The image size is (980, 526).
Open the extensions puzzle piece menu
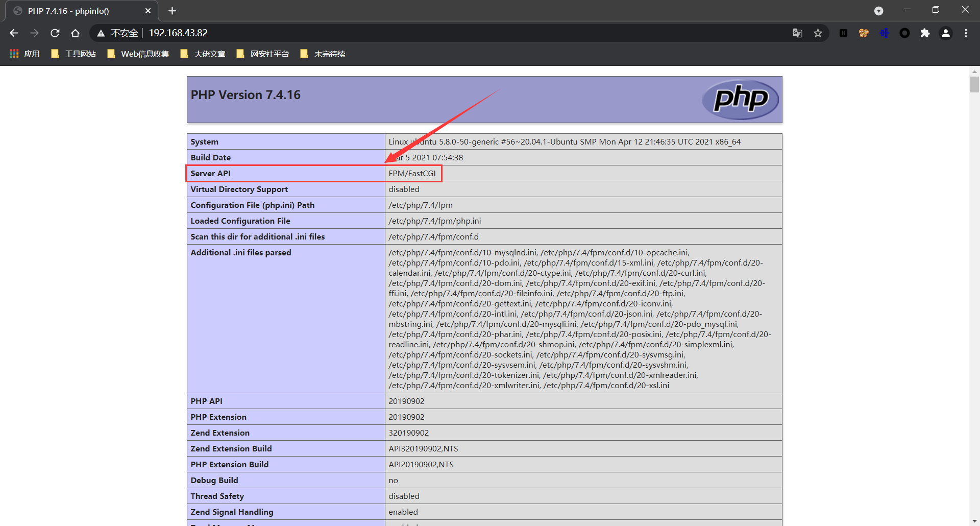click(x=925, y=33)
